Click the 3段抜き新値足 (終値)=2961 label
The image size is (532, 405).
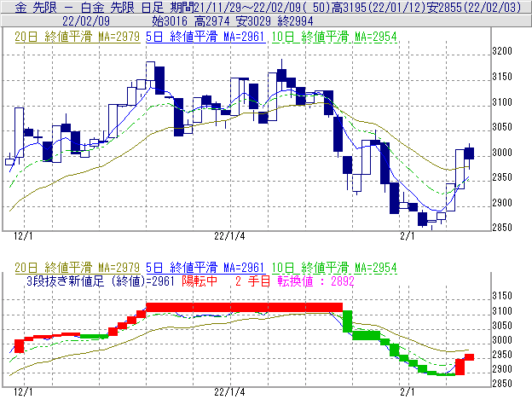click(x=101, y=281)
